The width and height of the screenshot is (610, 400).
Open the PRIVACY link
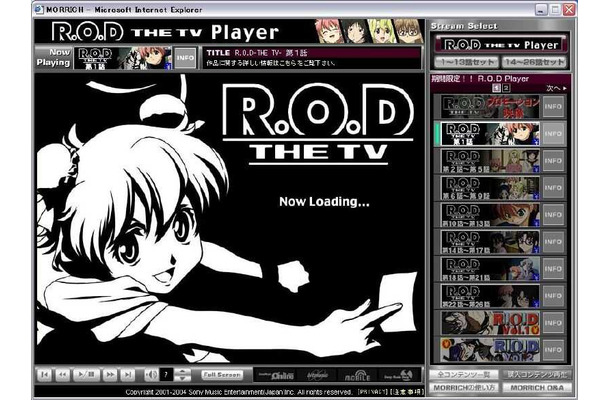point(373,392)
